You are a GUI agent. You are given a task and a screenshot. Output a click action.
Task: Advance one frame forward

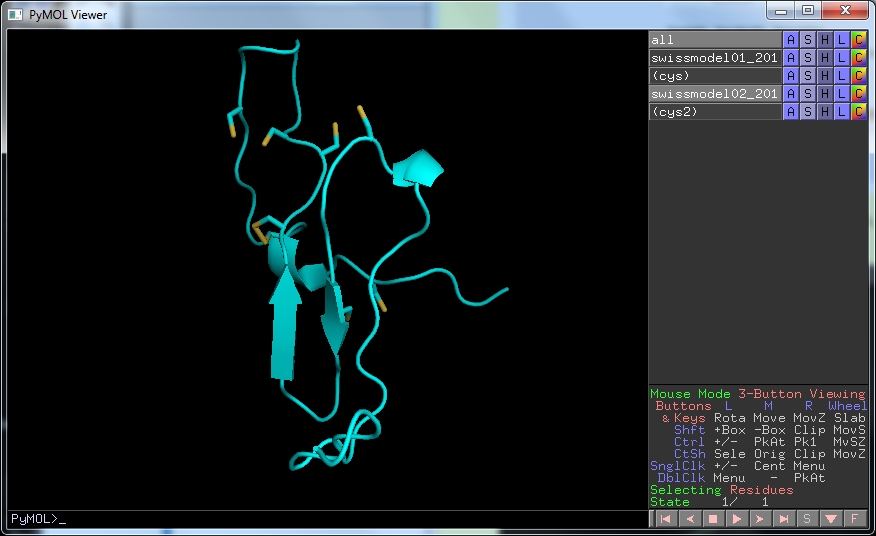(760, 519)
